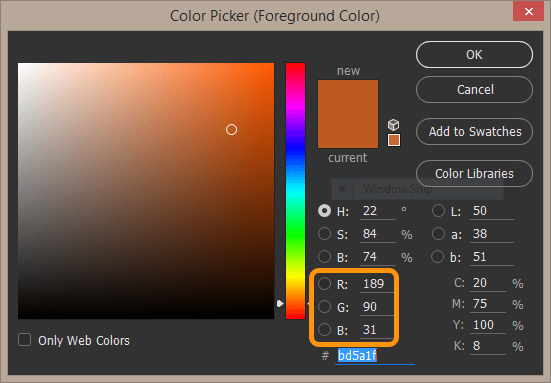551x383 pixels.
Task: Confirm color with the OK button
Action: (x=474, y=54)
